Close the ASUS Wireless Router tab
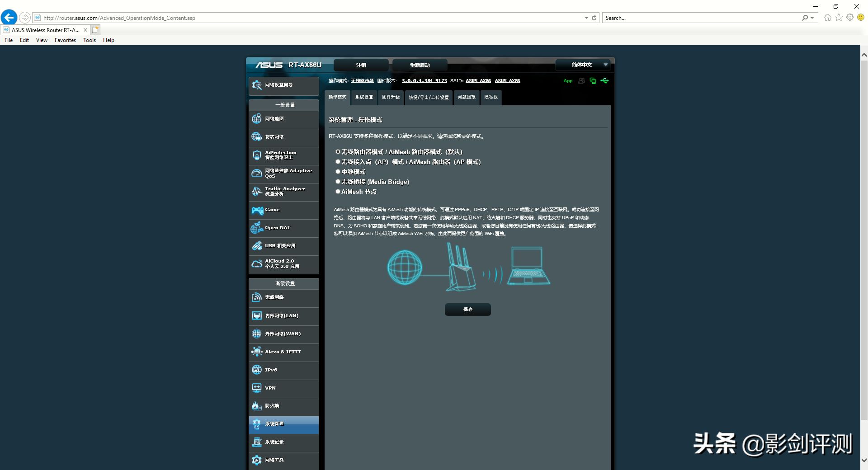Screen dimensions: 868x470 (x=85, y=30)
